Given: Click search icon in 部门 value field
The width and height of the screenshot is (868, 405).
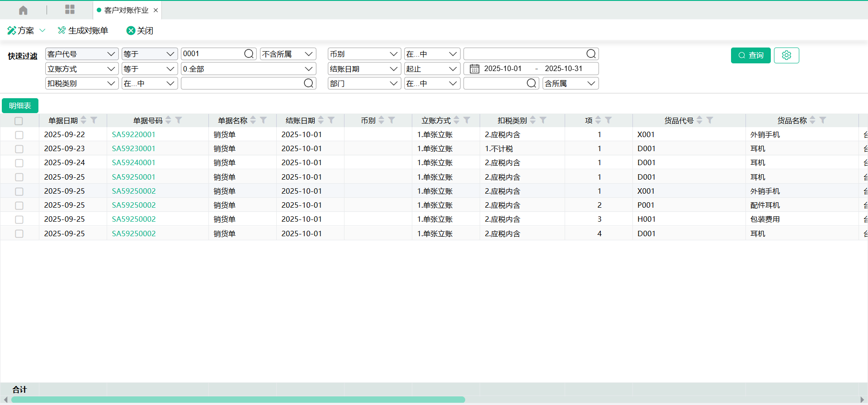Looking at the screenshot, I should pyautogui.click(x=531, y=83).
